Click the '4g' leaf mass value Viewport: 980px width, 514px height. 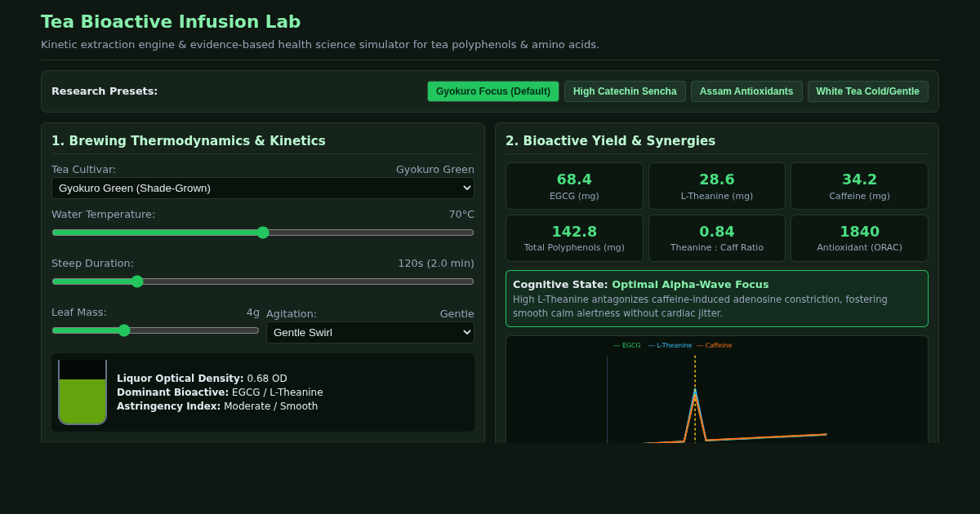coord(253,312)
